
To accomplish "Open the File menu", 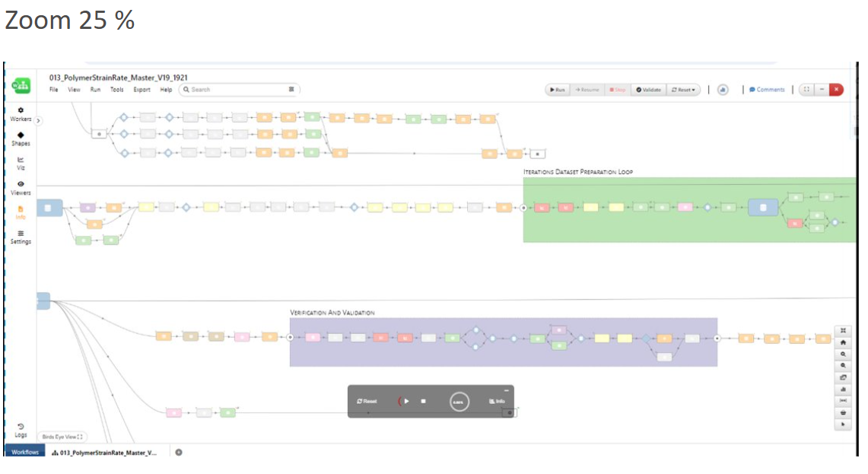I will click(54, 90).
